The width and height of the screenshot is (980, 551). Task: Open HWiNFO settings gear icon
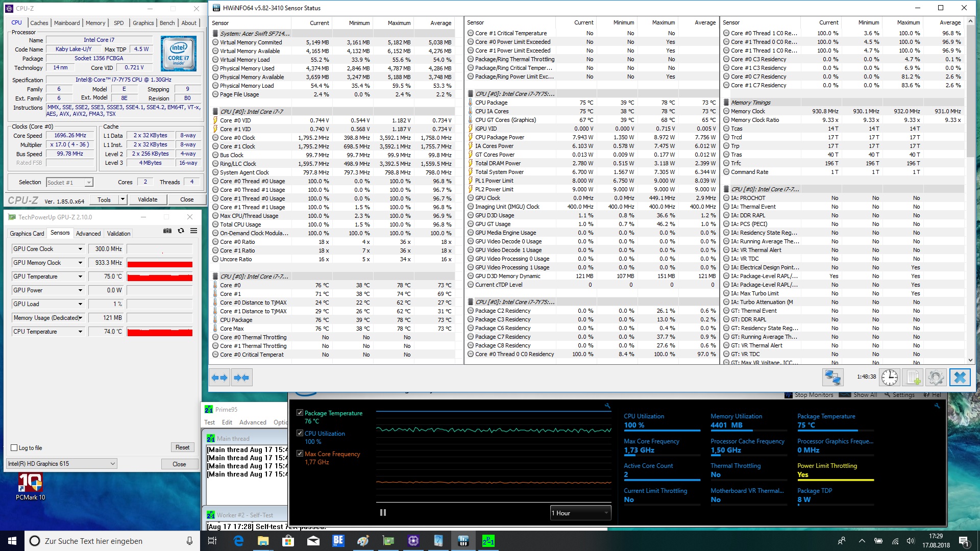(936, 378)
